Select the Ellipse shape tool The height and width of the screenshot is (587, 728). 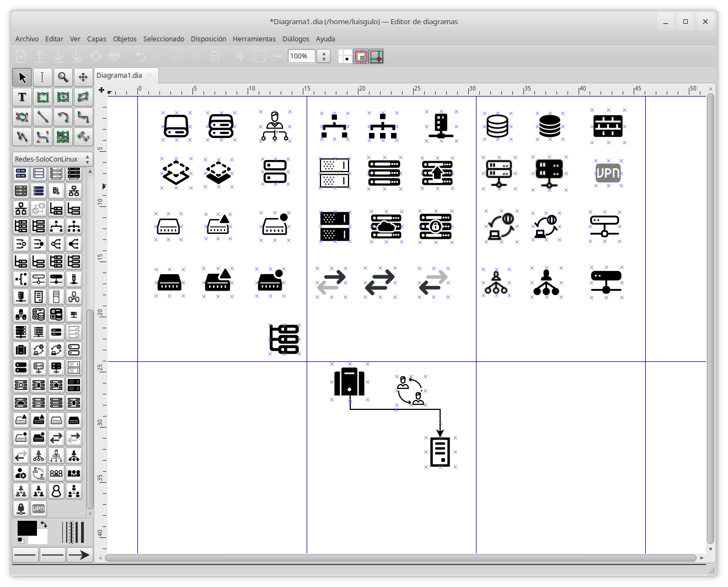[x=63, y=97]
